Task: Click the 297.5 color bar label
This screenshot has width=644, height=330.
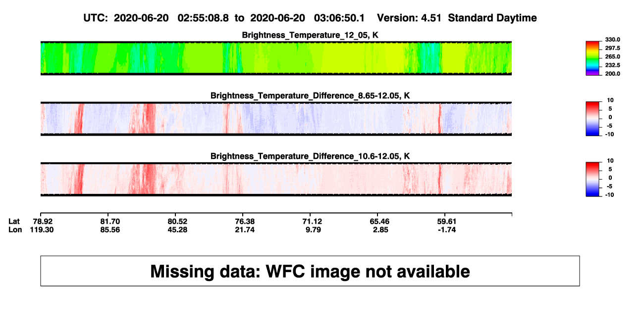Action: [x=614, y=48]
